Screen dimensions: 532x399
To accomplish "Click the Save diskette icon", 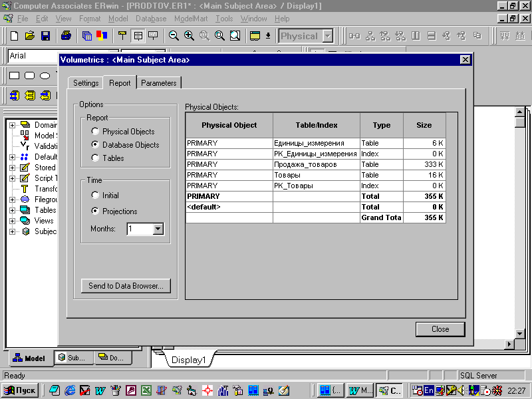I will (45, 36).
